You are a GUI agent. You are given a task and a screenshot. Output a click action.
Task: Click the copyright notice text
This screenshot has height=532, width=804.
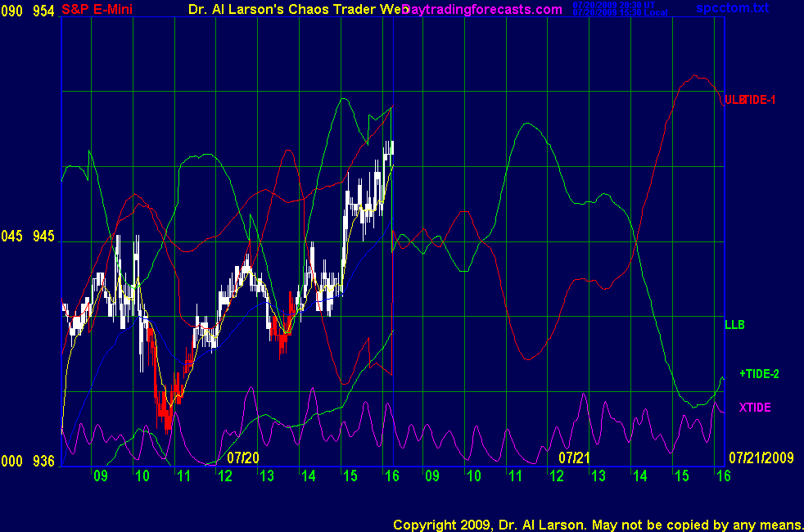(x=597, y=524)
